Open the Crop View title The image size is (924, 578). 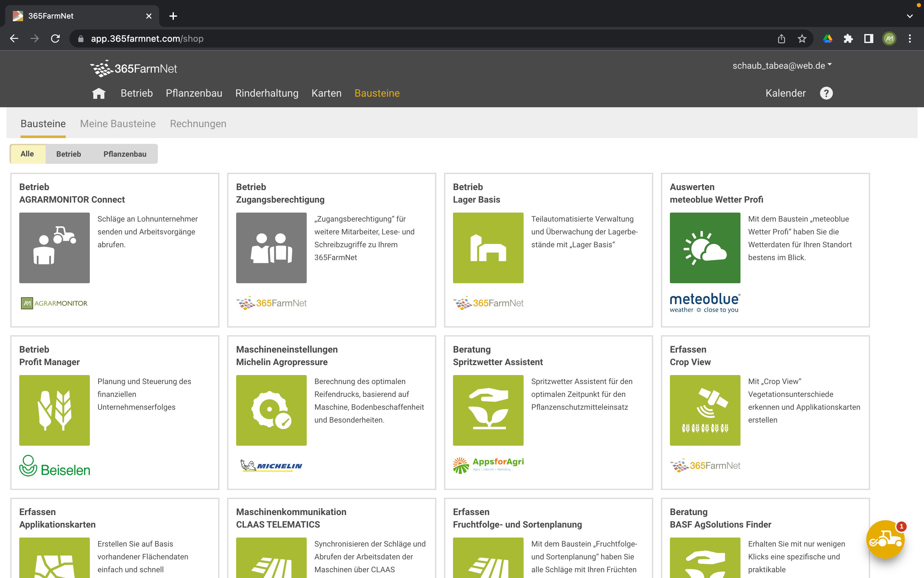pos(690,362)
